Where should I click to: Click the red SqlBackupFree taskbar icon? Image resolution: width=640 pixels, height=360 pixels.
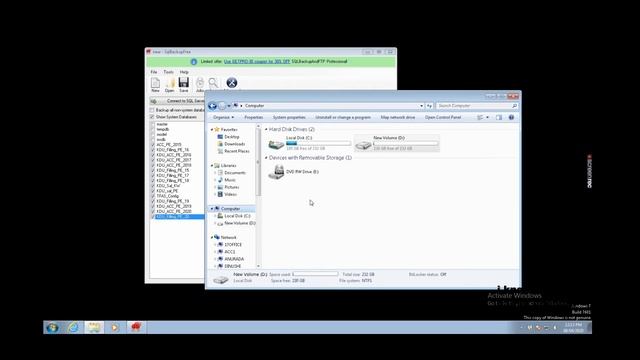pos(136,327)
